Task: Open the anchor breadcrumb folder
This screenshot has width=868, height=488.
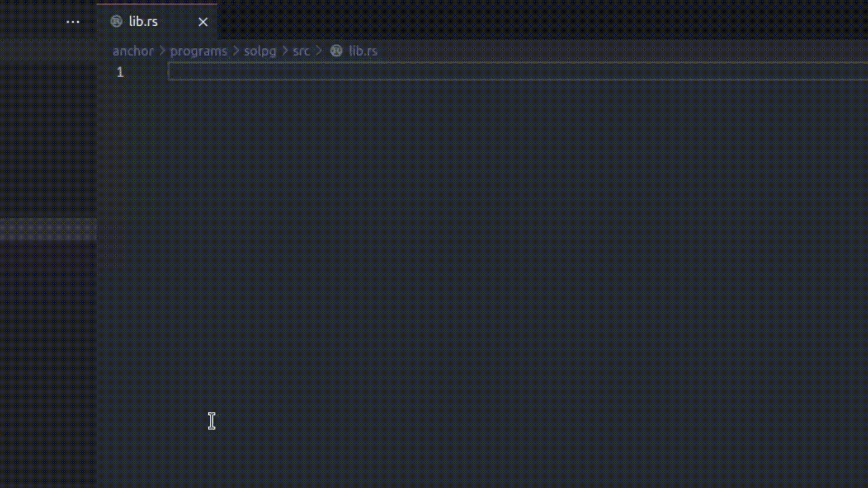Action: click(x=133, y=51)
